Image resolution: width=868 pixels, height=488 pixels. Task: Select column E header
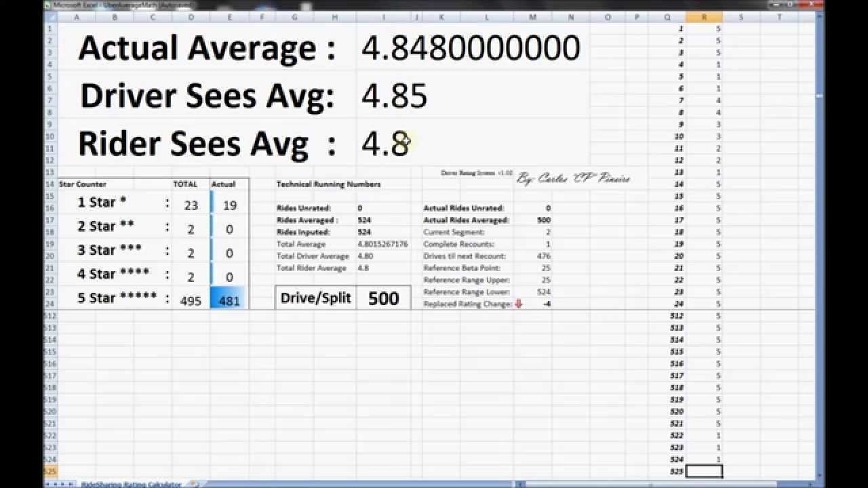click(230, 17)
